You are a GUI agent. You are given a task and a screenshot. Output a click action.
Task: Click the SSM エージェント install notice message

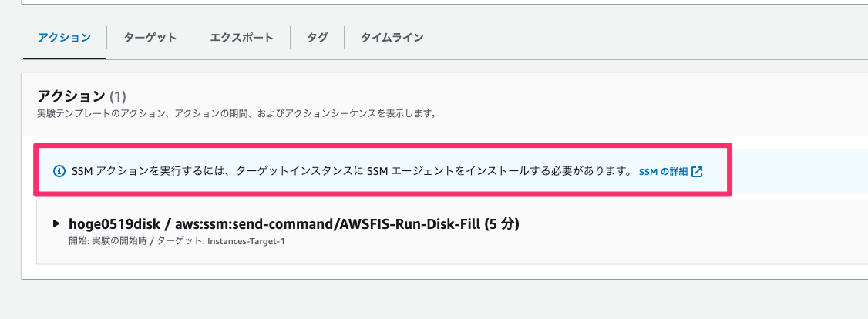coord(352,171)
